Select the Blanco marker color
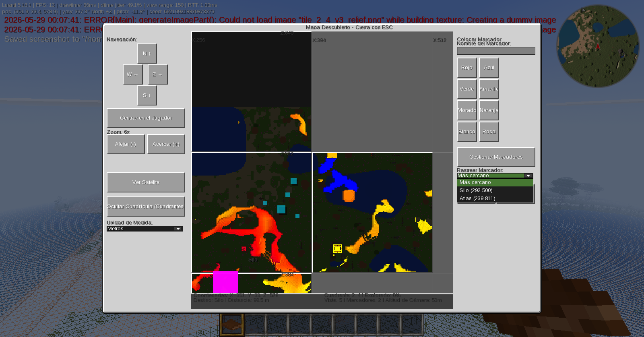Image resolution: width=644 pixels, height=337 pixels. point(467,132)
